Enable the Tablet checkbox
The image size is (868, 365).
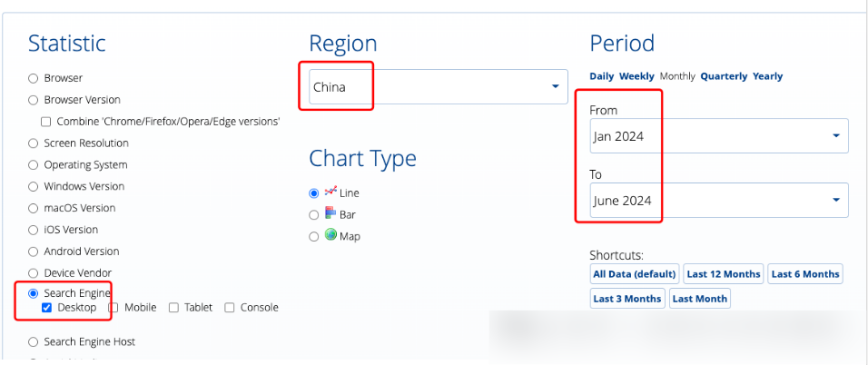click(173, 308)
